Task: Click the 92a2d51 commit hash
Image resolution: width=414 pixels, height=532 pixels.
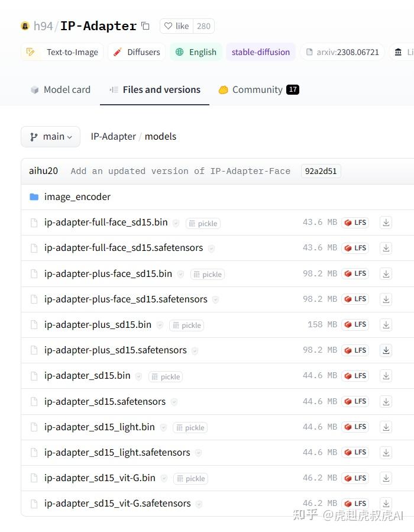Action: click(321, 171)
